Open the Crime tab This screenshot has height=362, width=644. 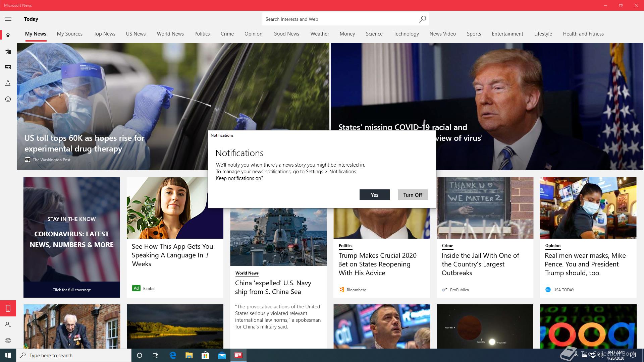227,34
